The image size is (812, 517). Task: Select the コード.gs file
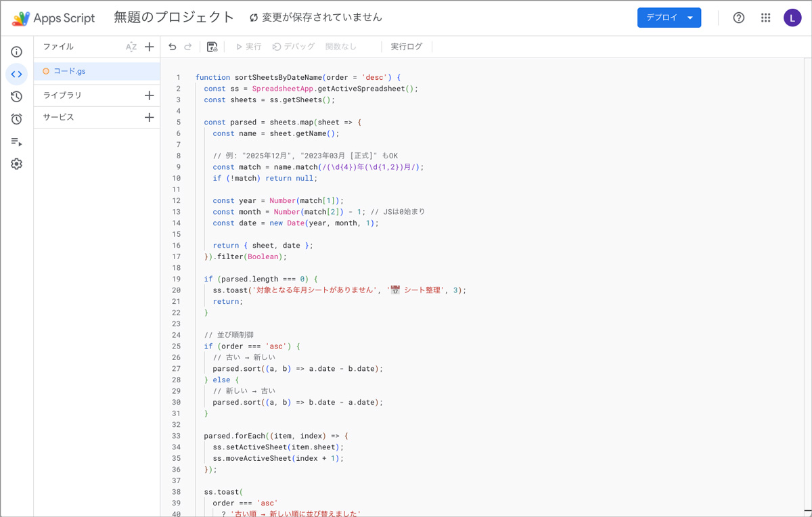pos(69,71)
